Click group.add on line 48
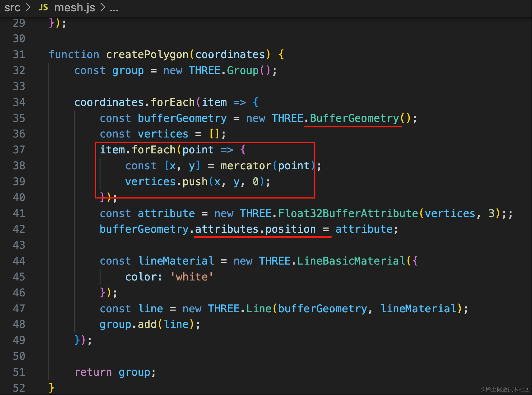532x395 pixels. tap(128, 324)
